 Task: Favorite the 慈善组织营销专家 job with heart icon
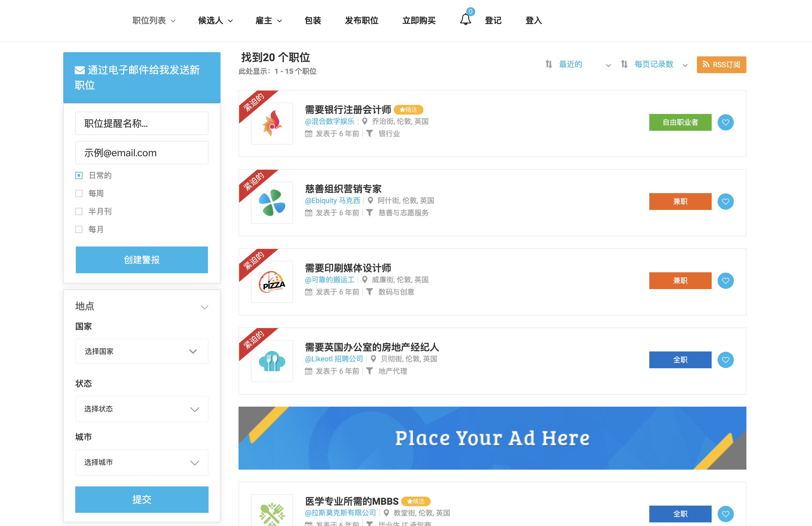coord(725,202)
